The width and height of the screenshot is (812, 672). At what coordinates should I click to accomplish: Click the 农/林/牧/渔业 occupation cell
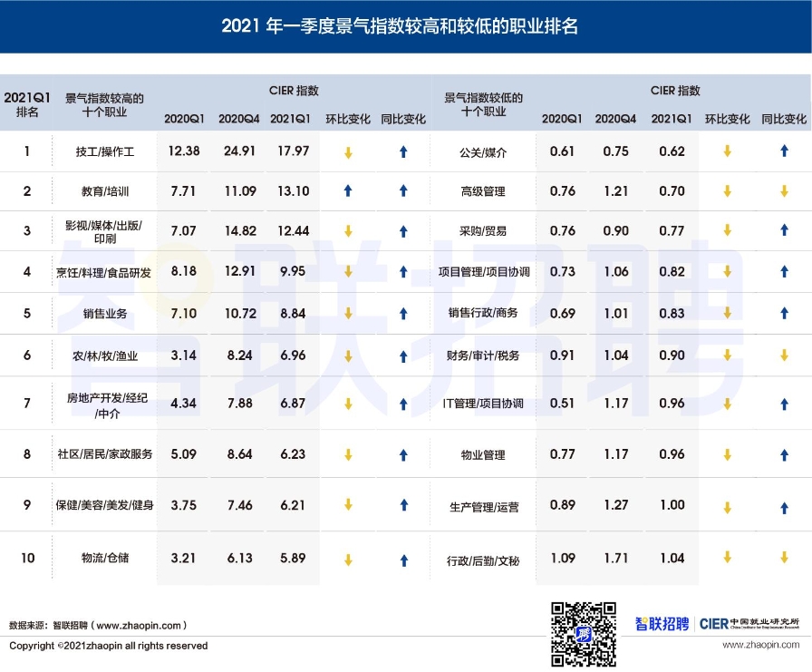click(105, 355)
